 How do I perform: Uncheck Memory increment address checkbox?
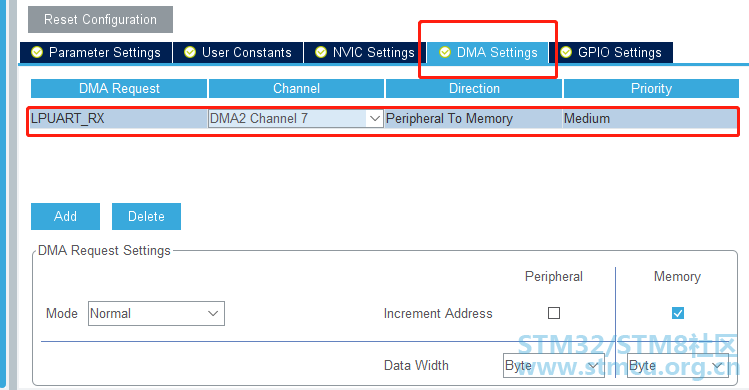point(677,313)
